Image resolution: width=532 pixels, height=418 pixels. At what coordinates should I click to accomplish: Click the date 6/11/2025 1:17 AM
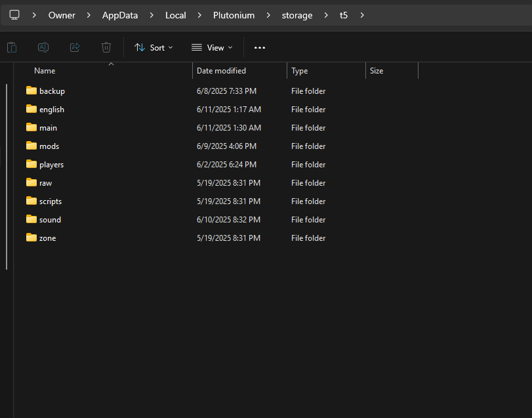coord(229,109)
